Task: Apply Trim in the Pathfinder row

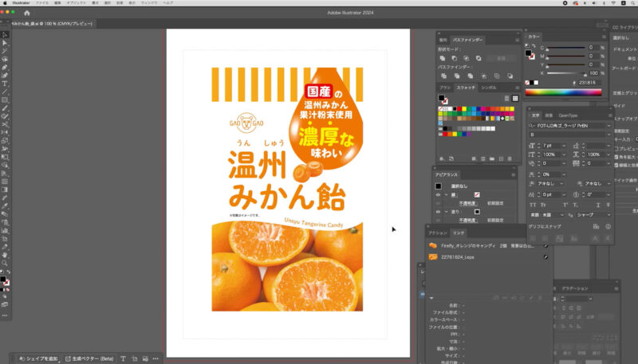Action: pyautogui.click(x=457, y=76)
